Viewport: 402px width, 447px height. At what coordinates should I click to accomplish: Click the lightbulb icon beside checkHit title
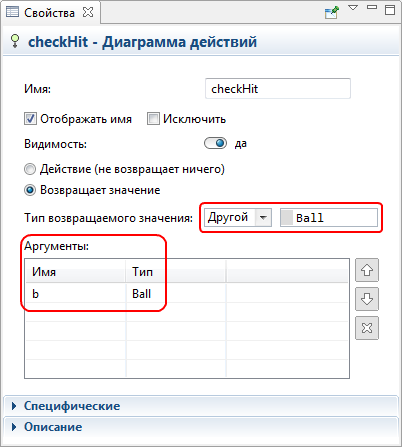(15, 41)
